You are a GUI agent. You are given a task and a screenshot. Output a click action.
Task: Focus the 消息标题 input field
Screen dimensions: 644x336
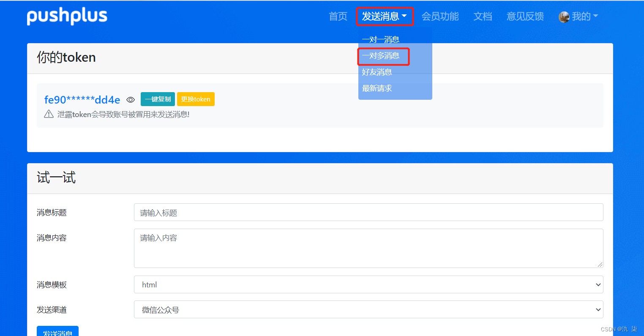point(368,212)
